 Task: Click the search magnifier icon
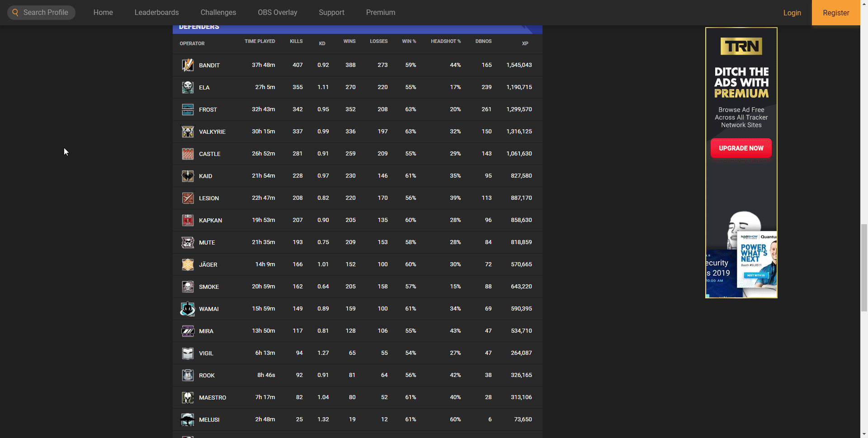(x=15, y=13)
